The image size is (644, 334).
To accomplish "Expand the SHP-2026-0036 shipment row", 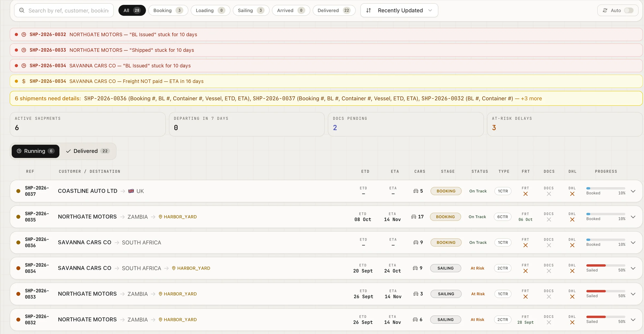I will coord(633,243).
